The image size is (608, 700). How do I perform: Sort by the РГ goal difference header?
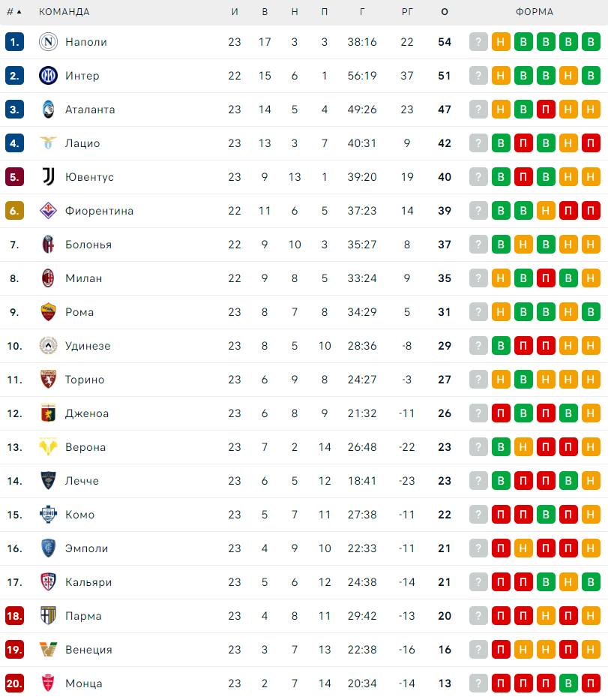pyautogui.click(x=407, y=12)
